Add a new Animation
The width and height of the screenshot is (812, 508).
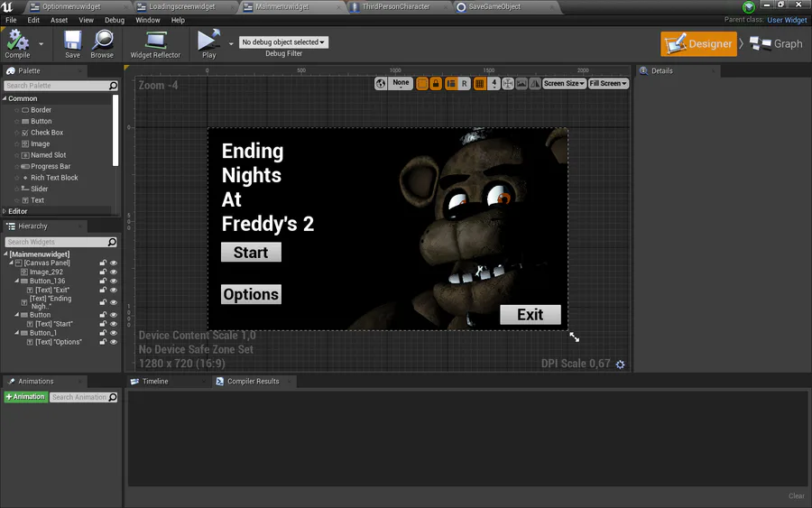[25, 397]
